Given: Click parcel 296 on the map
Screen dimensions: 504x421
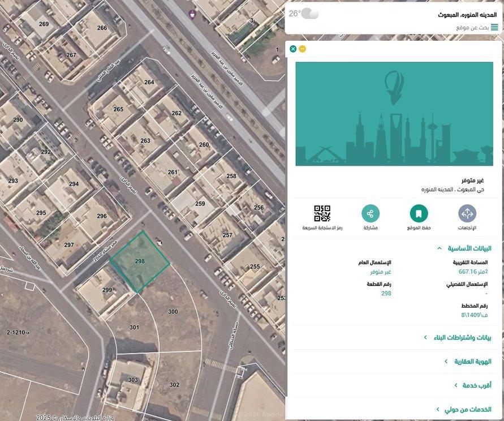Looking at the screenshot, I should click(101, 216).
